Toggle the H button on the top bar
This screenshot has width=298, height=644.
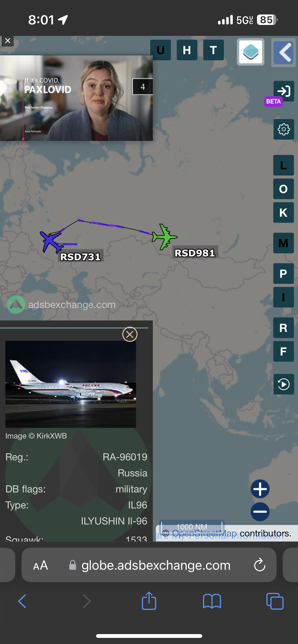pyautogui.click(x=187, y=50)
